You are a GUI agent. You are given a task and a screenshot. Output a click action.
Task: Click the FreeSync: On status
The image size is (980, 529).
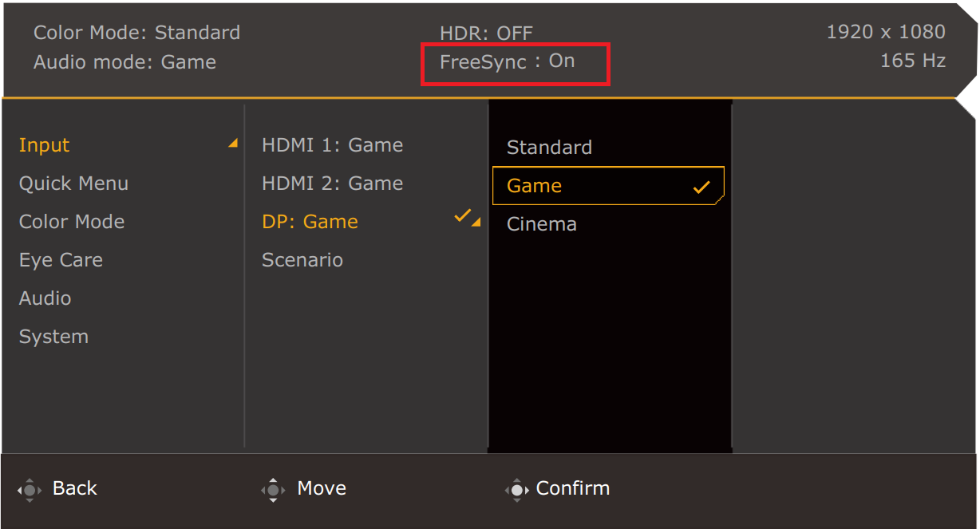coord(508,61)
